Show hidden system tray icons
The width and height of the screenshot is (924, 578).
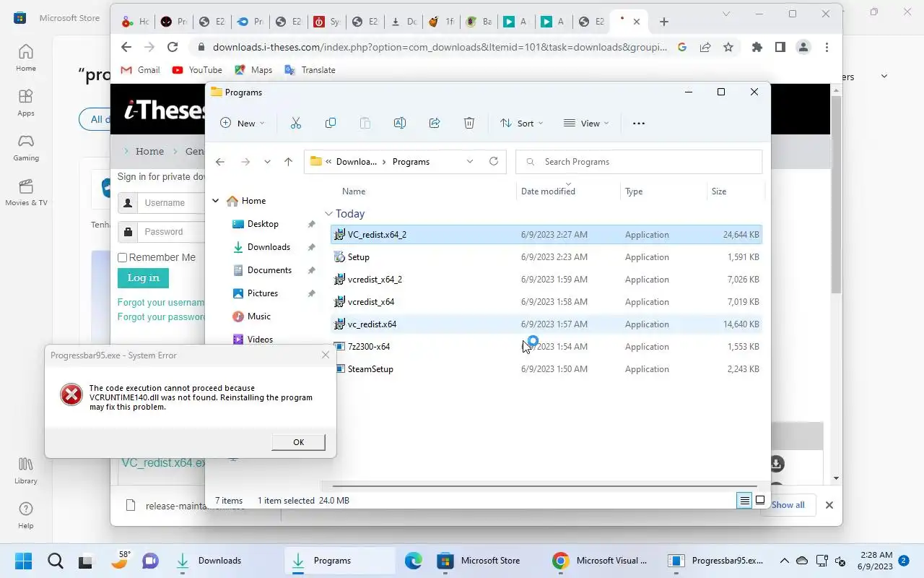(784, 561)
